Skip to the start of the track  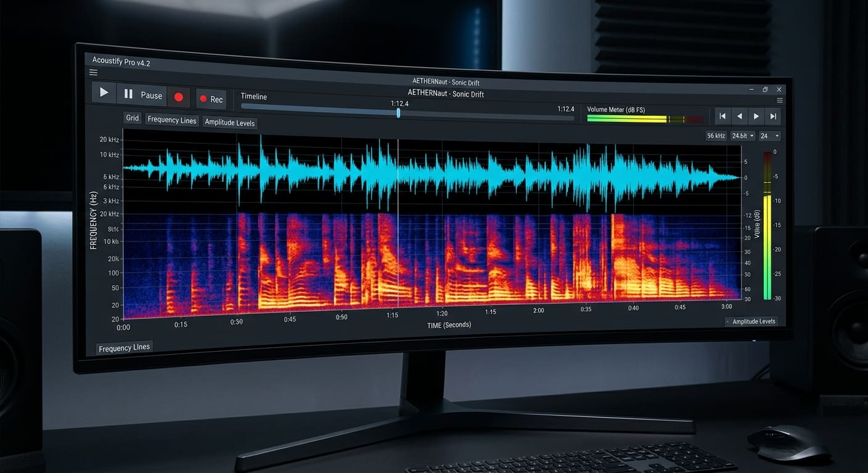point(723,116)
